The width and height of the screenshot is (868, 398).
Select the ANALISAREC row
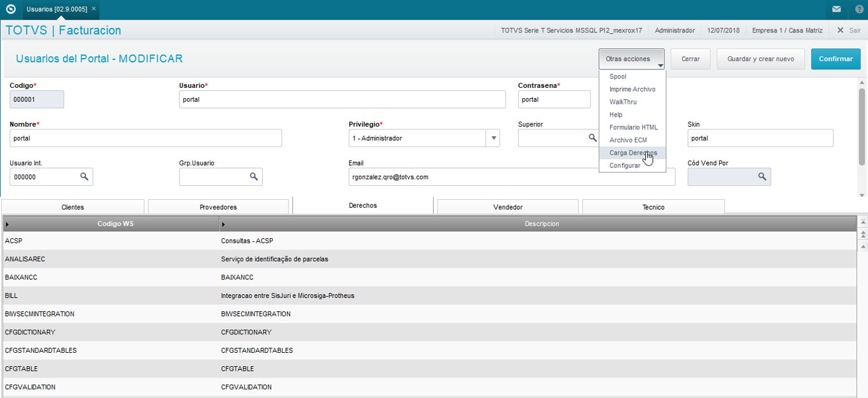[430, 259]
